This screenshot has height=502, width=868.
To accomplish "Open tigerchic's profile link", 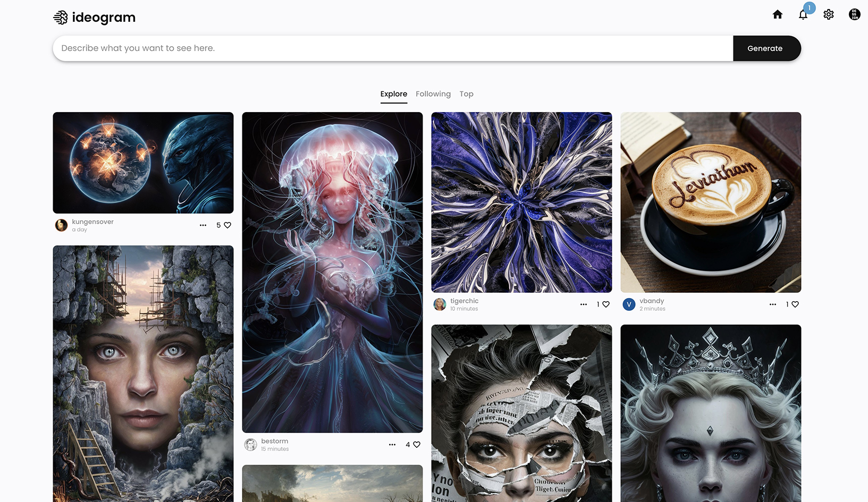I will [x=464, y=301].
